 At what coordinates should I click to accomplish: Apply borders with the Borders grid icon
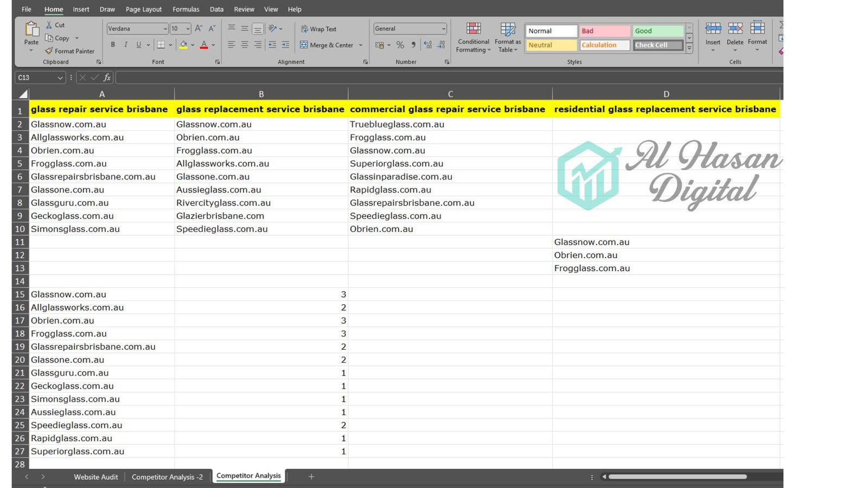(x=161, y=44)
